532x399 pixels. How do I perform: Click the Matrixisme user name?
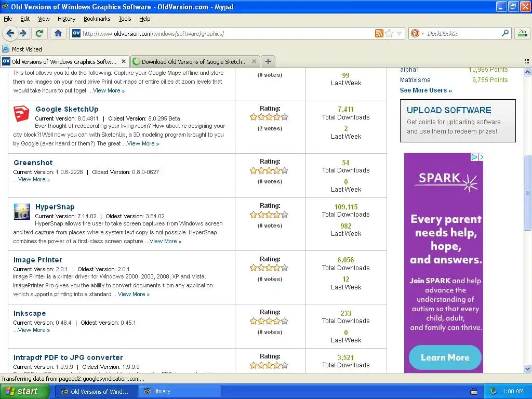tap(415, 80)
